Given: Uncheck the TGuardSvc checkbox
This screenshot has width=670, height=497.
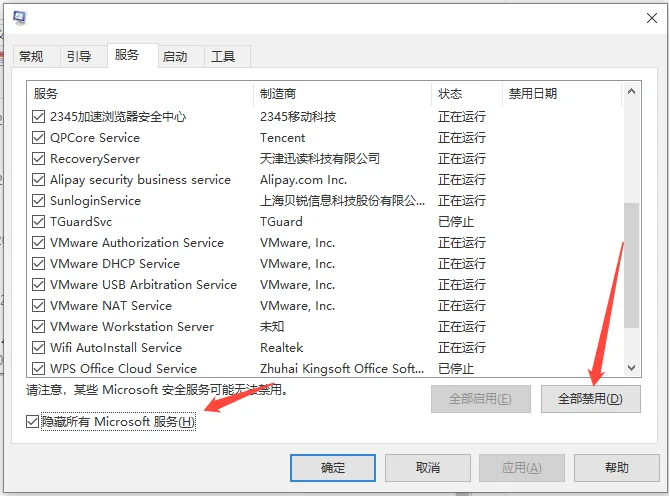Looking at the screenshot, I should coord(38,221).
